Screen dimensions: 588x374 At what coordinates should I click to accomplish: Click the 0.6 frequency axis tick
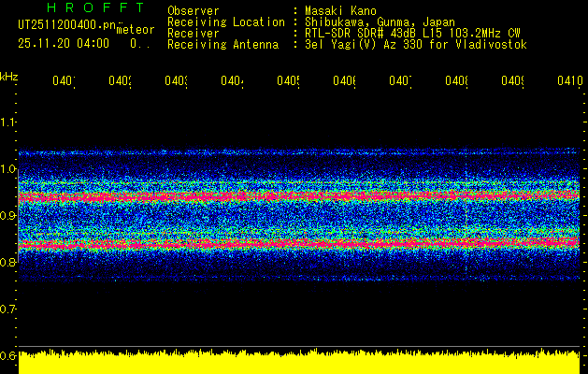coord(8,355)
